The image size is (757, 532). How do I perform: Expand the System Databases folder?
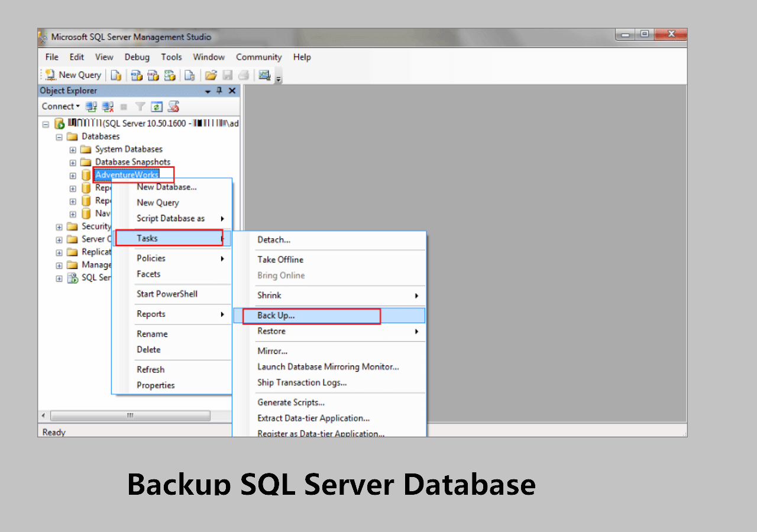(73, 150)
